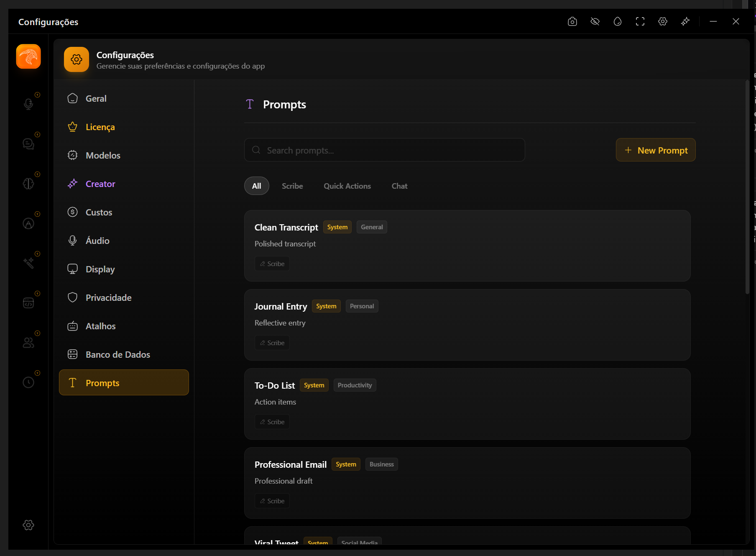Click the prompts list vertical scrollbar
756x556 pixels.
click(747, 187)
